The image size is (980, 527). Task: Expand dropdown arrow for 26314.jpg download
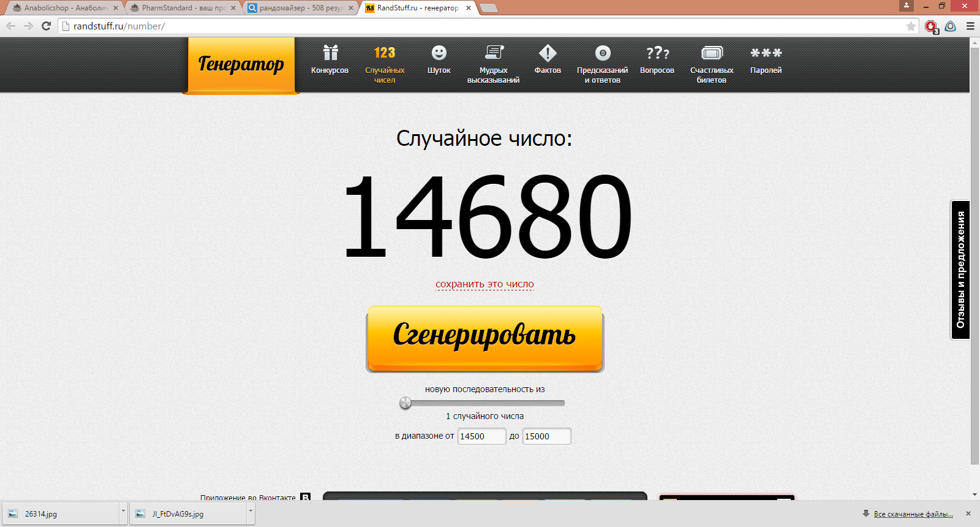tap(123, 513)
